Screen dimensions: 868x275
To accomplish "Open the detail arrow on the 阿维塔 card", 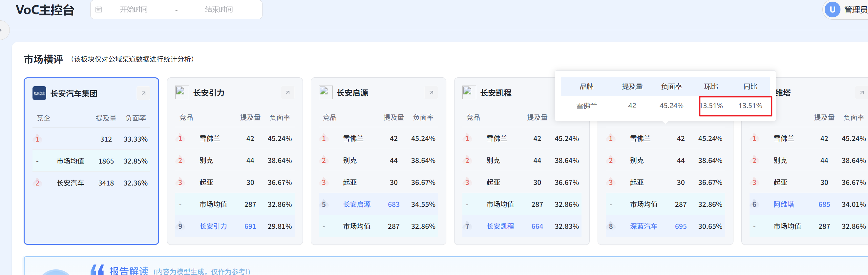I will coord(861,92).
